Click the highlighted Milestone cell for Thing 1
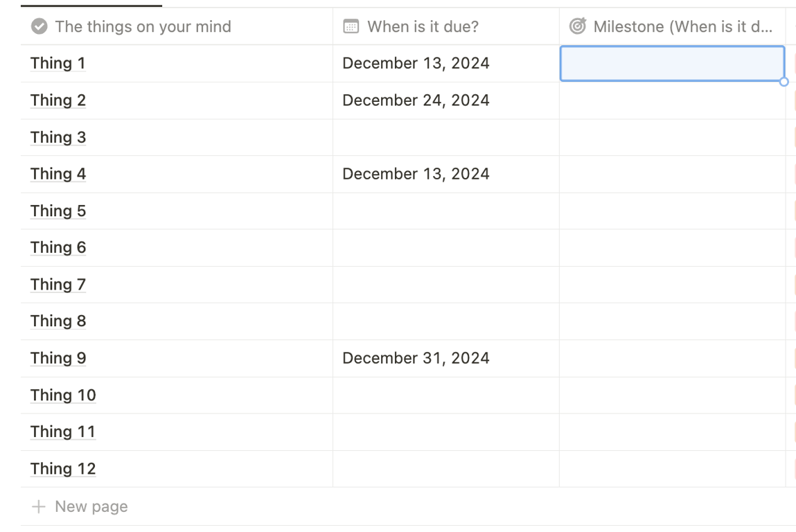The width and height of the screenshot is (796, 532). (672, 64)
